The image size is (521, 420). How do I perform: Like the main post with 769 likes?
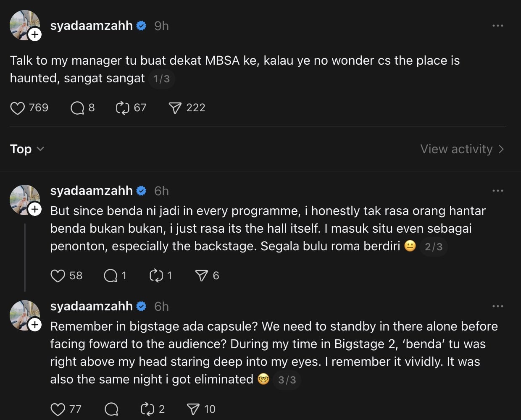pos(17,108)
